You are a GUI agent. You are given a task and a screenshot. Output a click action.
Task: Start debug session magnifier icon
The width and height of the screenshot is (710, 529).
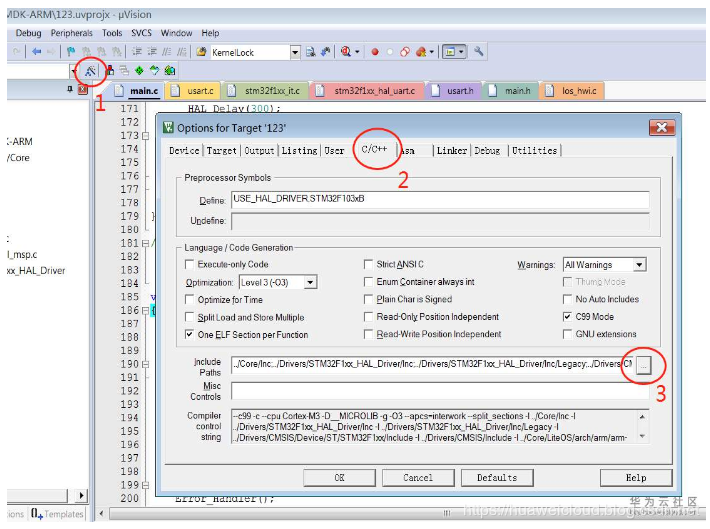(346, 52)
